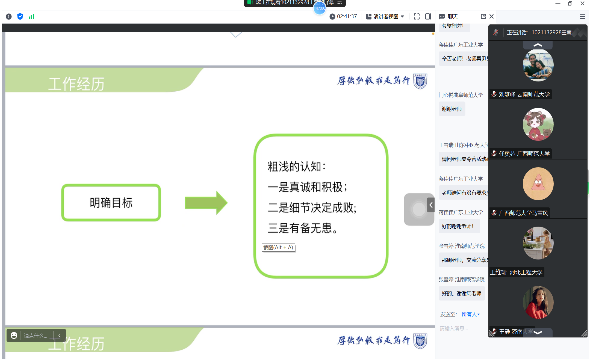Click muted mic under Patrick Star avatar
590x360 pixels.
pos(494,213)
